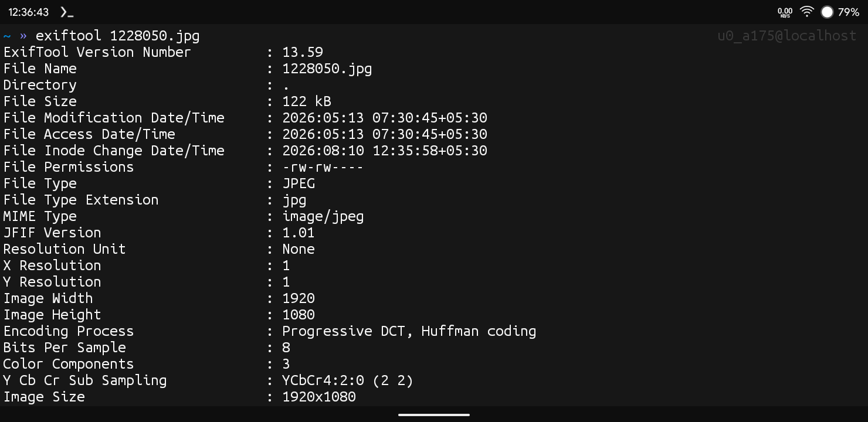The width and height of the screenshot is (868, 422).
Task: Tap the Wi-Fi signal icon
Action: coord(807,12)
